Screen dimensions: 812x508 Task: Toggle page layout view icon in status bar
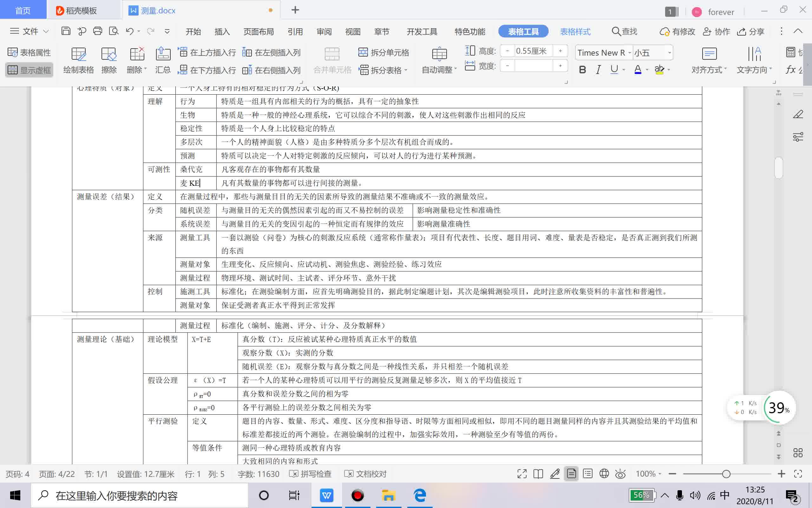point(571,474)
